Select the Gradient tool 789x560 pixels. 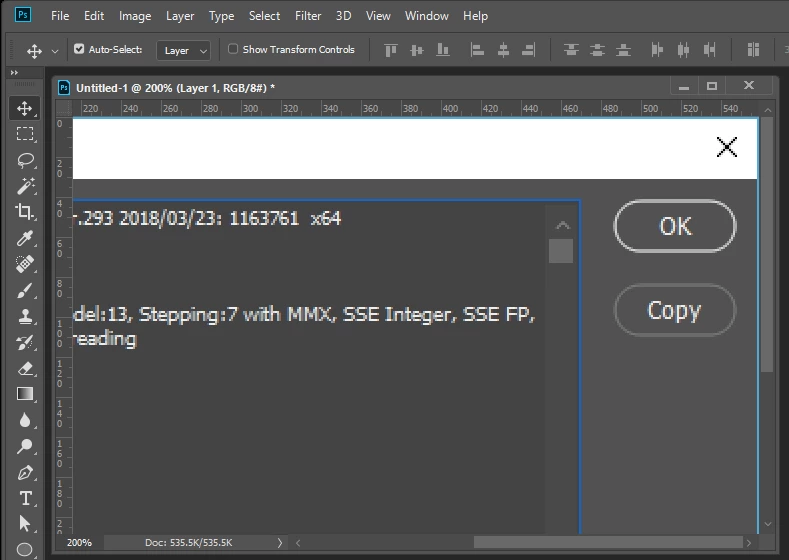tap(25, 394)
